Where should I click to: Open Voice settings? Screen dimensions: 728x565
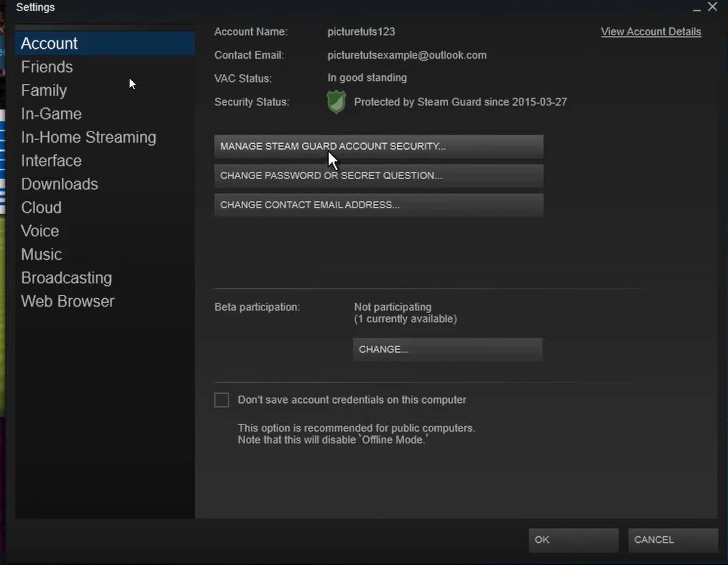pos(40,230)
